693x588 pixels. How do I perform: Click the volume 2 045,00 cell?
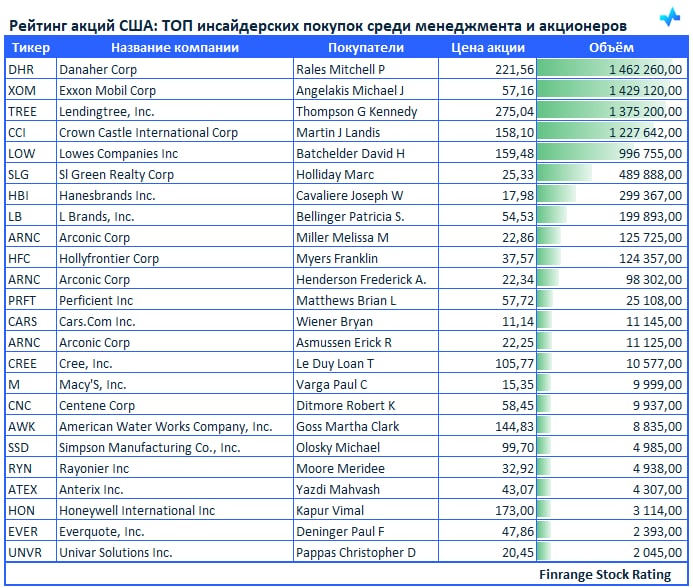[612, 552]
